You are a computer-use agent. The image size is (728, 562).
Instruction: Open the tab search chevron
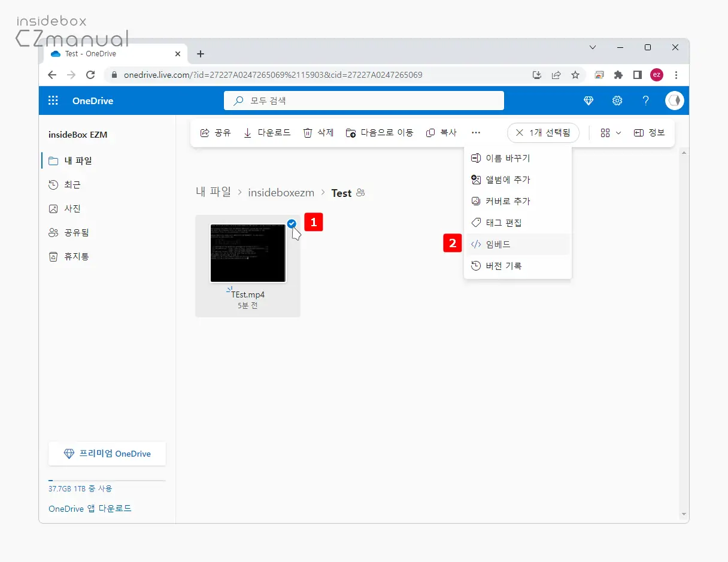(593, 47)
